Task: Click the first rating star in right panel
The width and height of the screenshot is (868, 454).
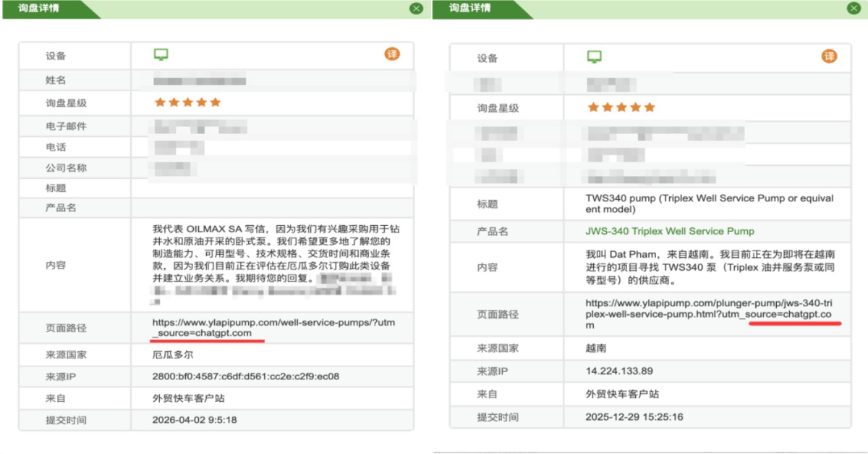Action: 593,107
